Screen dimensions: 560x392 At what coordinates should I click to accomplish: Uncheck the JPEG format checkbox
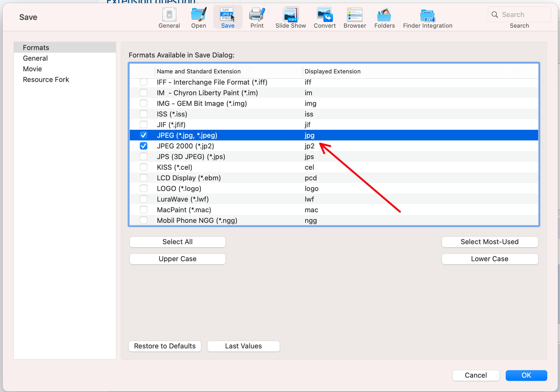pos(144,135)
